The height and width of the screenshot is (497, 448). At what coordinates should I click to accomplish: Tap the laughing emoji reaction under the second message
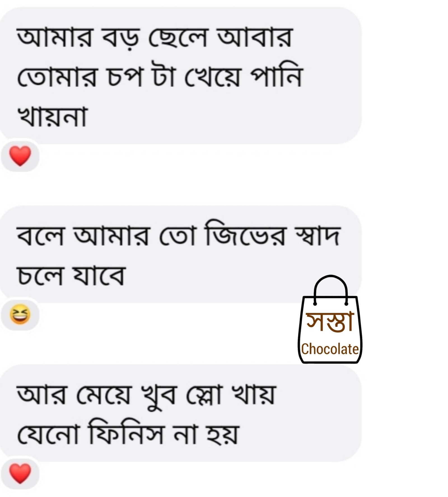(20, 315)
